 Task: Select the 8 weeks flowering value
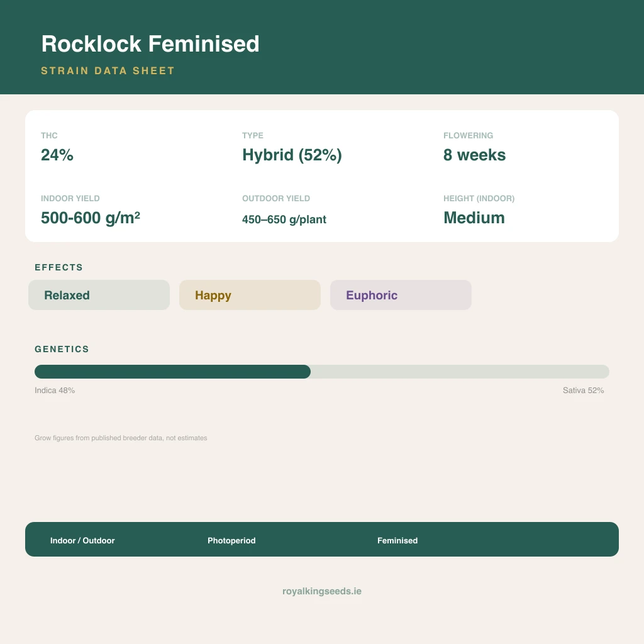[x=474, y=155]
